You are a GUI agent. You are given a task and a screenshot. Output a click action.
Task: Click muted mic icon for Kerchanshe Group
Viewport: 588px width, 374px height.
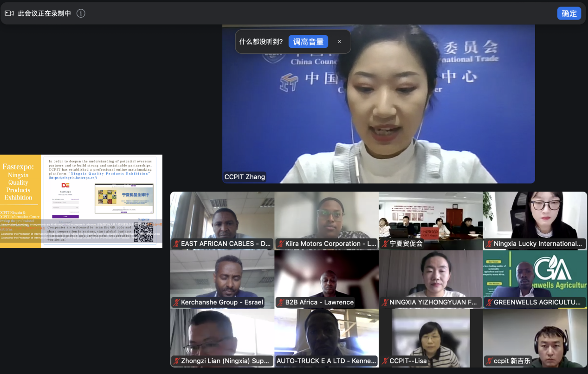pyautogui.click(x=176, y=303)
